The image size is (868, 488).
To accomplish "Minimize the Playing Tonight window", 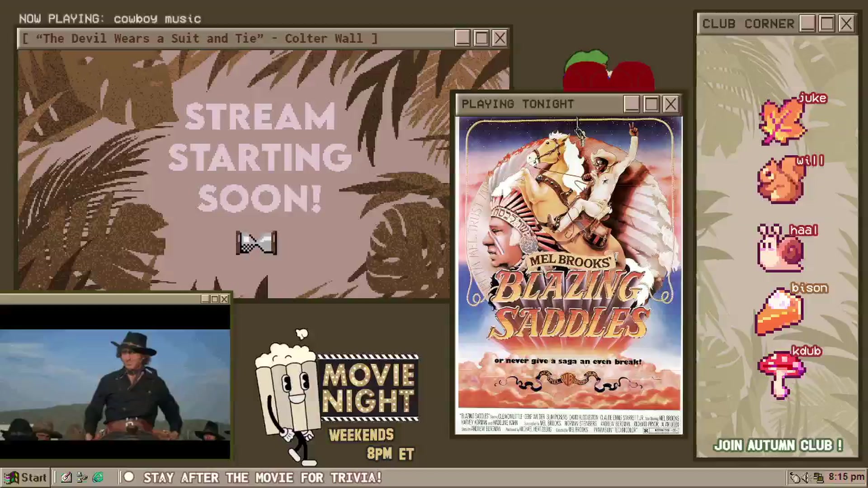I will [x=632, y=104].
